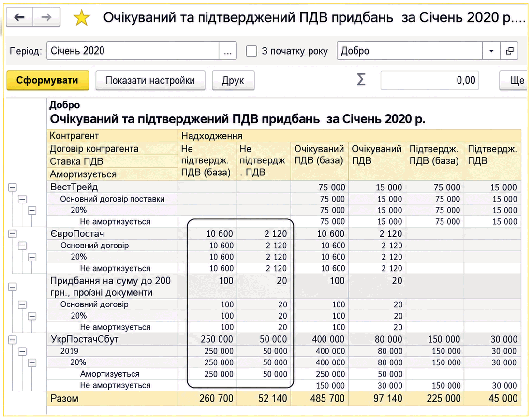Collapse the 20% level under ЄвроПостач
The height and width of the screenshot is (420, 532).
click(32, 257)
